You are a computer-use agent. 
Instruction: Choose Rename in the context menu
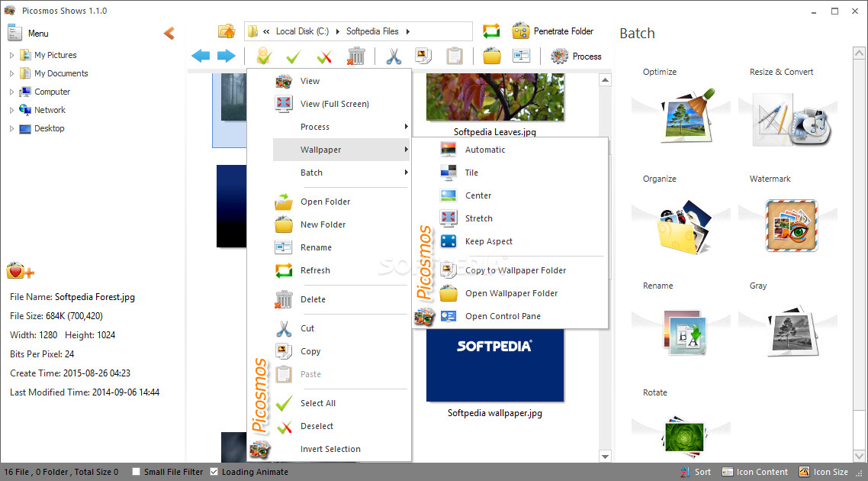[342, 247]
